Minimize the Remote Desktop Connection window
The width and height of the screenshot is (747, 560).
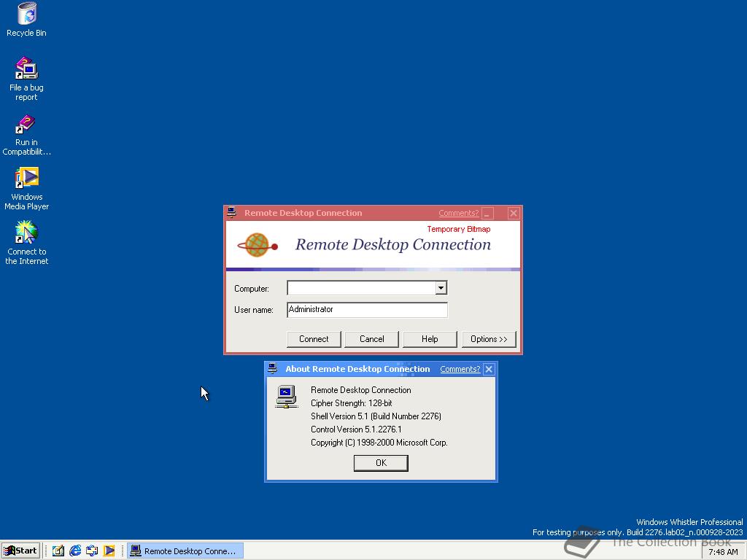click(487, 213)
